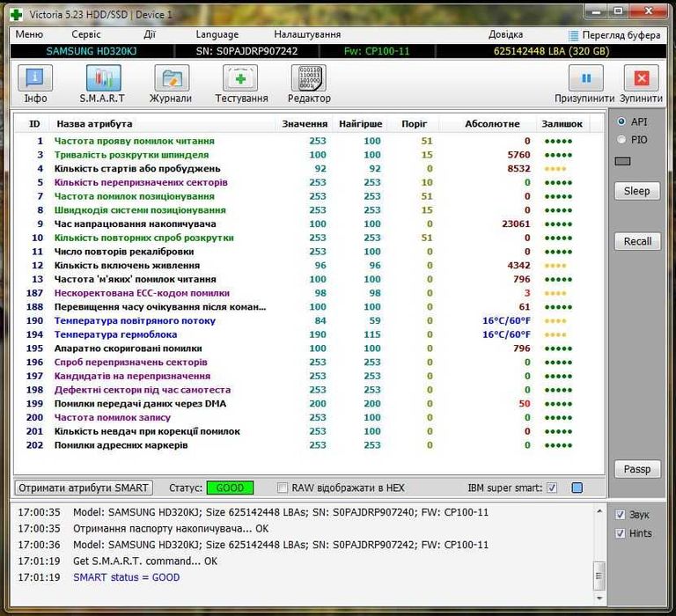This screenshot has height=616, width=676.
Task: Click the log scrollbar up arrow
Action: (599, 511)
